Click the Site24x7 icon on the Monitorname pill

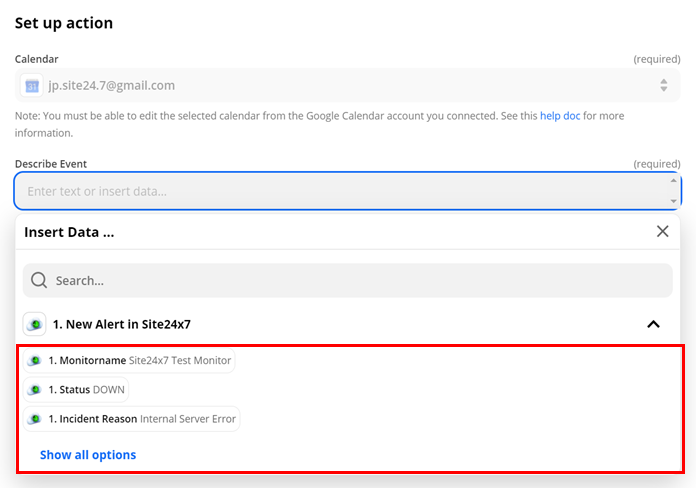pyautogui.click(x=35, y=361)
